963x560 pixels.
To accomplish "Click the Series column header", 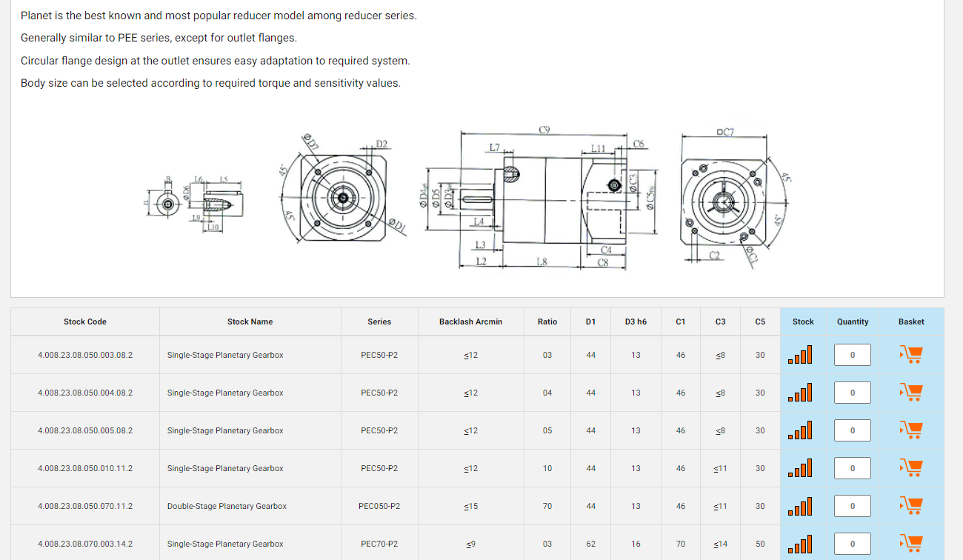I will click(379, 321).
